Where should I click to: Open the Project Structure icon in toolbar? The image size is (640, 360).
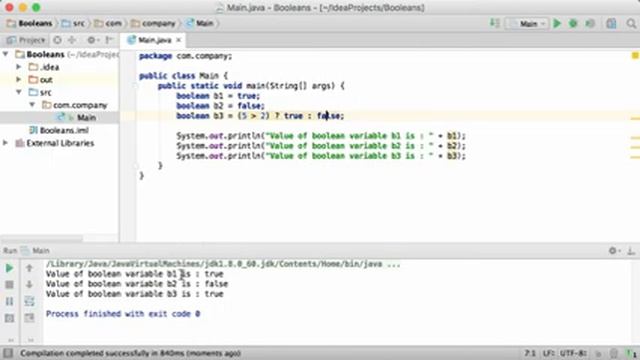click(611, 23)
